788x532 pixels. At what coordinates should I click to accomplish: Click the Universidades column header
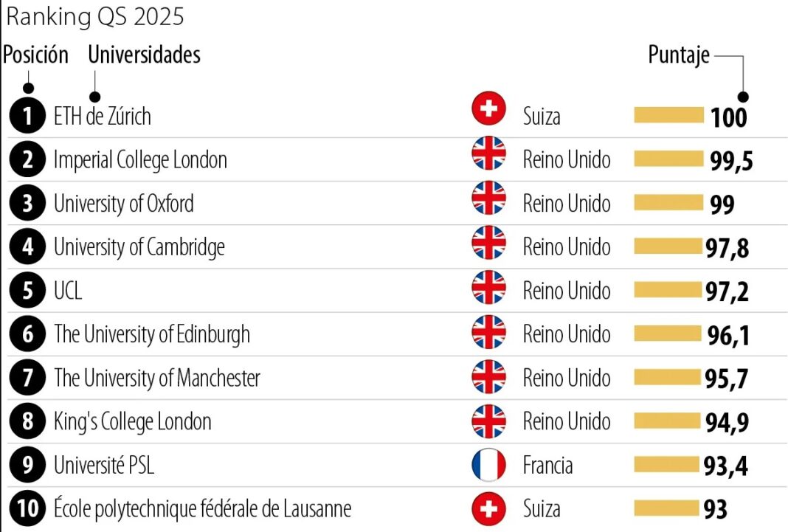(x=144, y=55)
